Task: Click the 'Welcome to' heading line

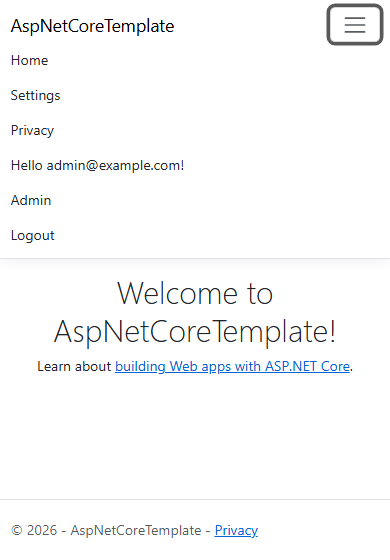Action: point(195,293)
